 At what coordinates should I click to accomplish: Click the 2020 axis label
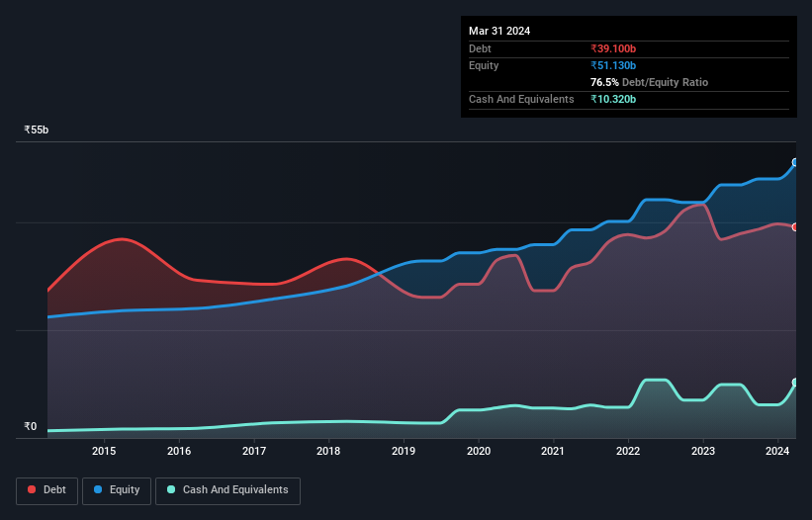pos(479,451)
